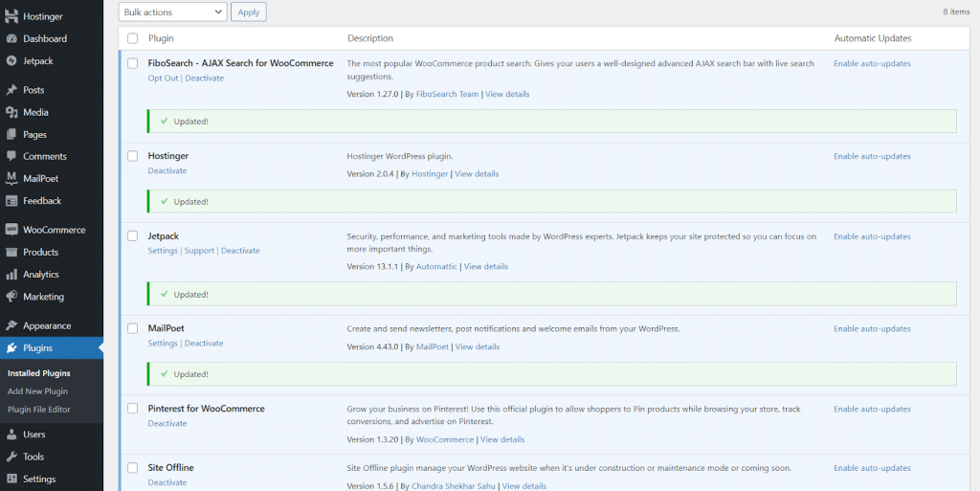Click the Comments speech bubble icon
The width and height of the screenshot is (980, 491).
[11, 156]
